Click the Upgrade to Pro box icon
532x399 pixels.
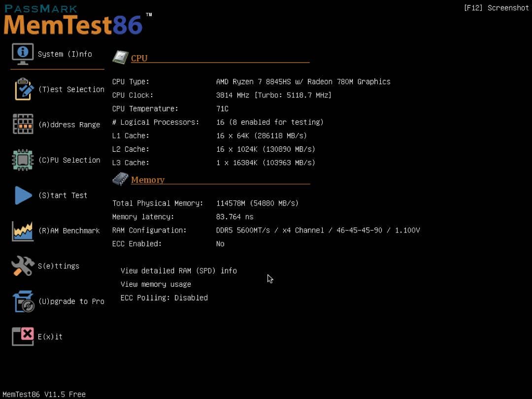23,301
